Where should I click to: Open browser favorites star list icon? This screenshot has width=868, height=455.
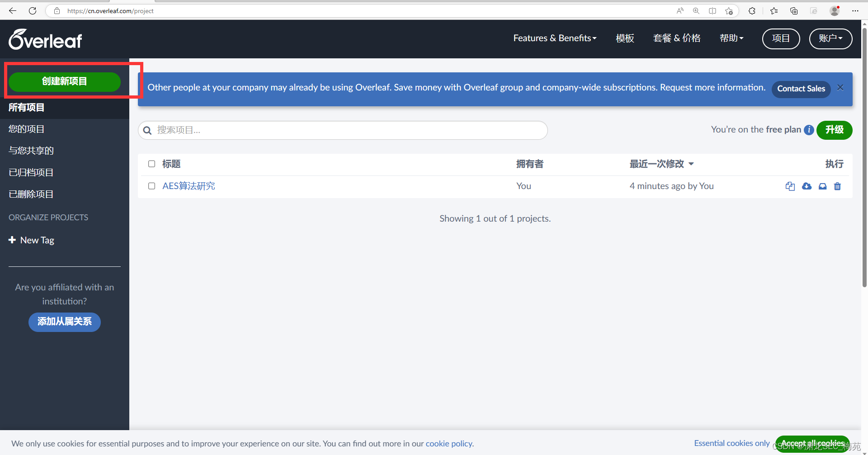[774, 11]
